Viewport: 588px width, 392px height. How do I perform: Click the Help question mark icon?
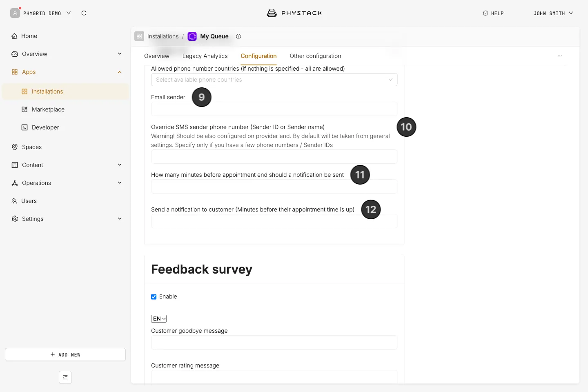coord(486,13)
